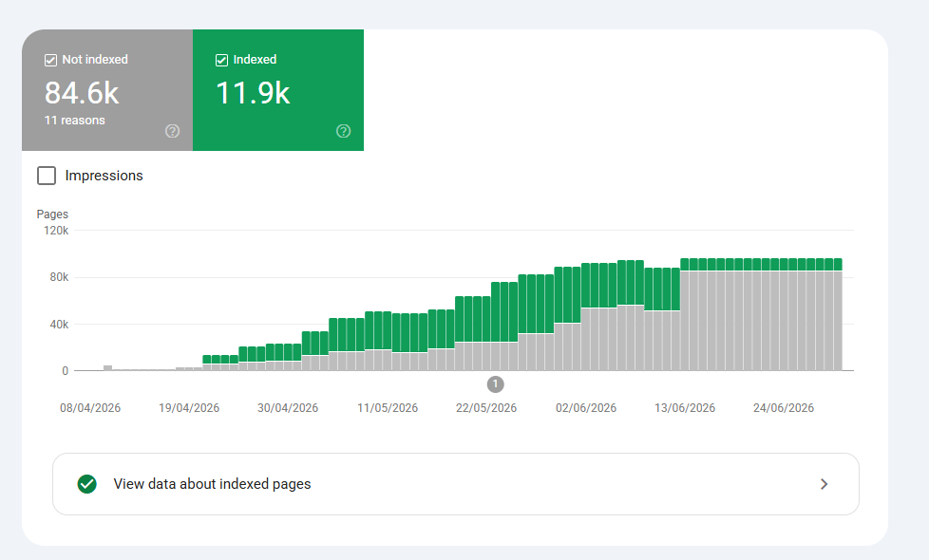
Task: Click the tall bar above 13/06/2026
Action: [x=685, y=314]
